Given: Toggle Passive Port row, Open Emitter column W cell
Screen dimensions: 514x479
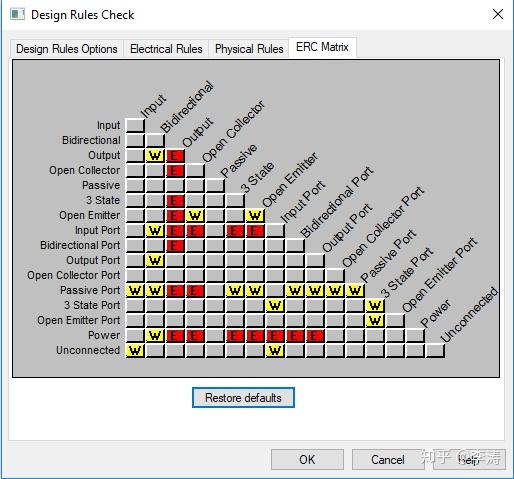Looking at the screenshot, I should (x=255, y=291).
